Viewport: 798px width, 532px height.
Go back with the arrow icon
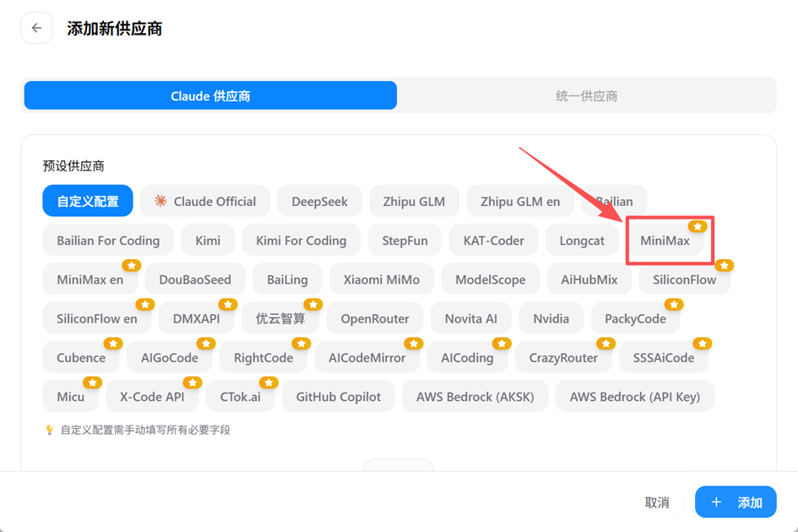tap(36, 28)
